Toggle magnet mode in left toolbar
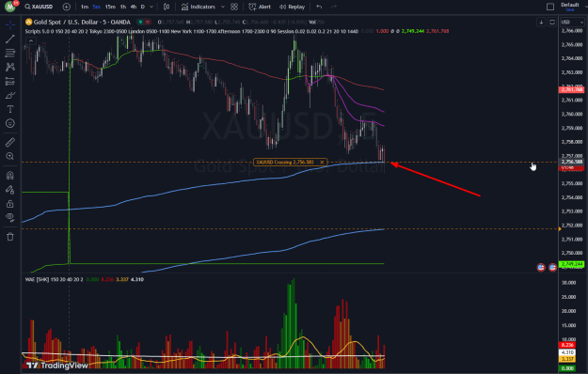Image resolution: width=588 pixels, height=374 pixels. pos(10,175)
